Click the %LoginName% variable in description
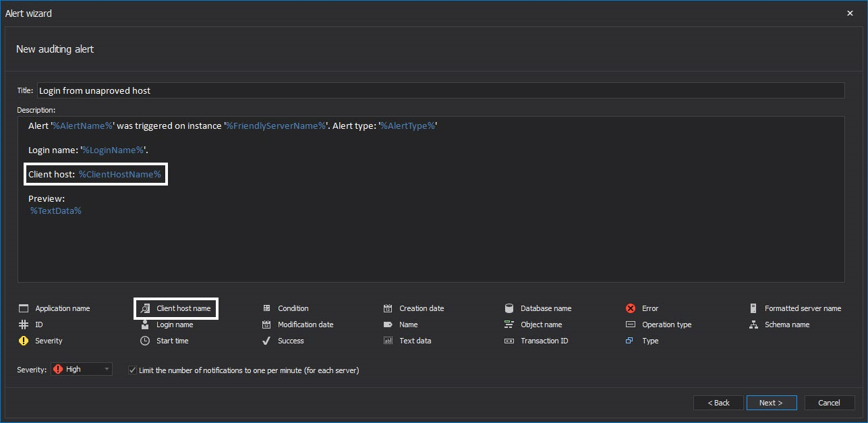 [113, 150]
